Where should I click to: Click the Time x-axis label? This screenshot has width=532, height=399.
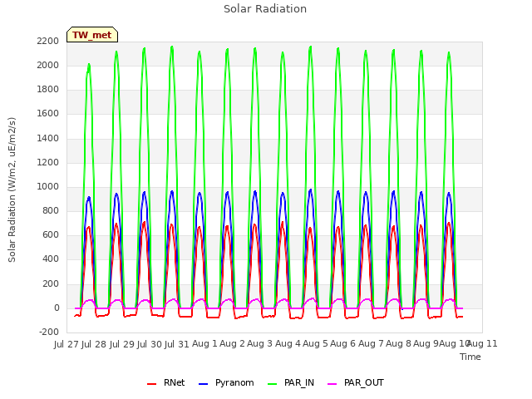click(x=470, y=357)
